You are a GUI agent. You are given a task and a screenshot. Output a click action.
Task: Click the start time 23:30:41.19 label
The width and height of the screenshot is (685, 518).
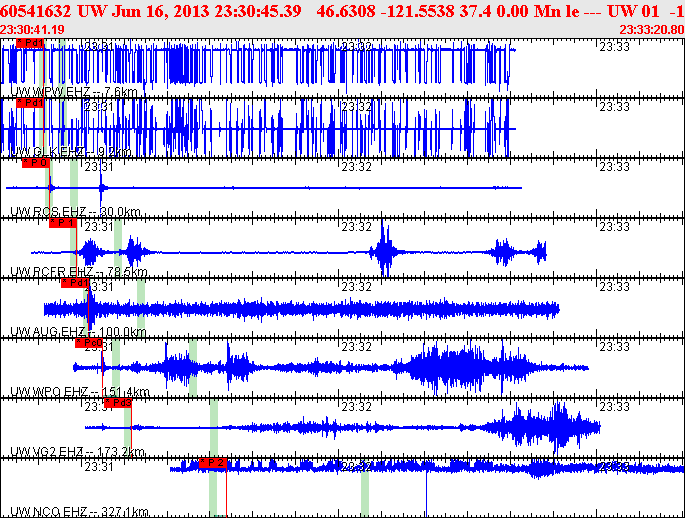click(x=32, y=29)
